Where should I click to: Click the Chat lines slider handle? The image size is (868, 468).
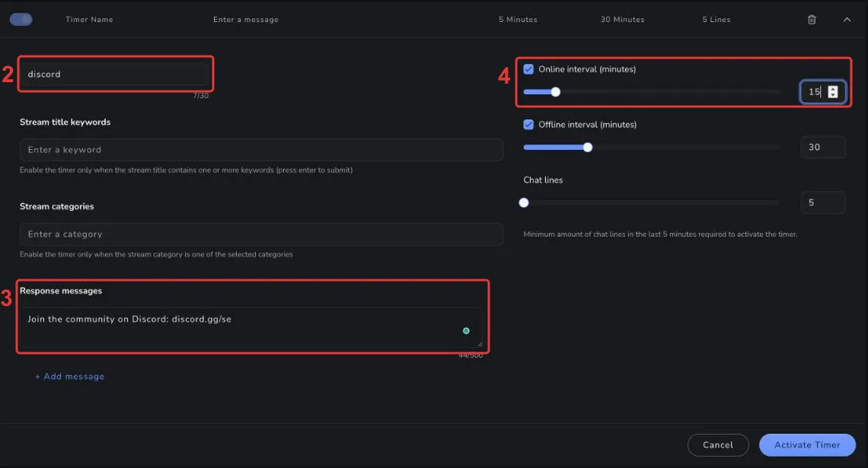pos(524,202)
